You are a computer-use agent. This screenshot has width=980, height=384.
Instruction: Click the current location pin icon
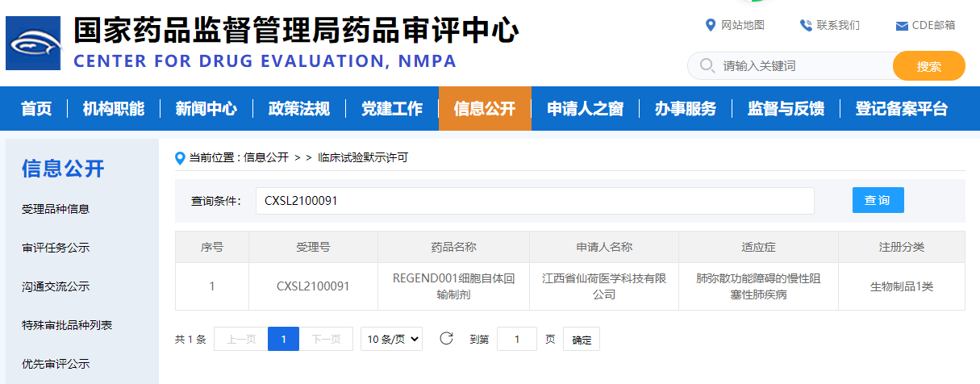click(x=180, y=157)
